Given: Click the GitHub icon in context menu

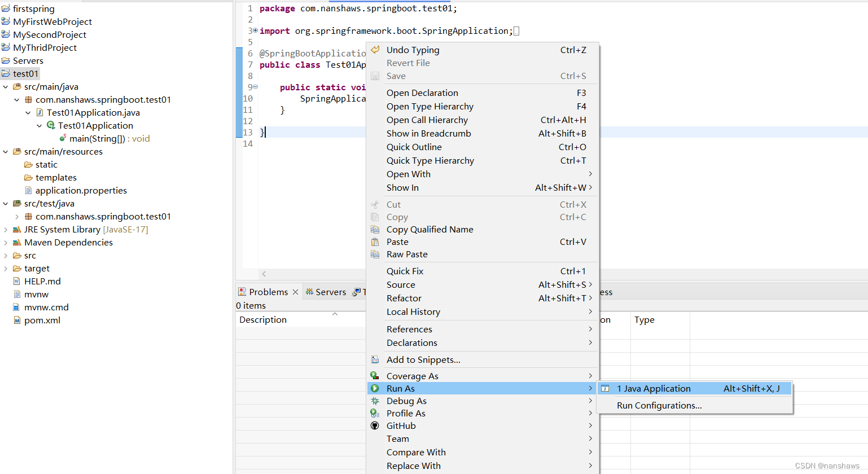Looking at the screenshot, I should point(375,425).
